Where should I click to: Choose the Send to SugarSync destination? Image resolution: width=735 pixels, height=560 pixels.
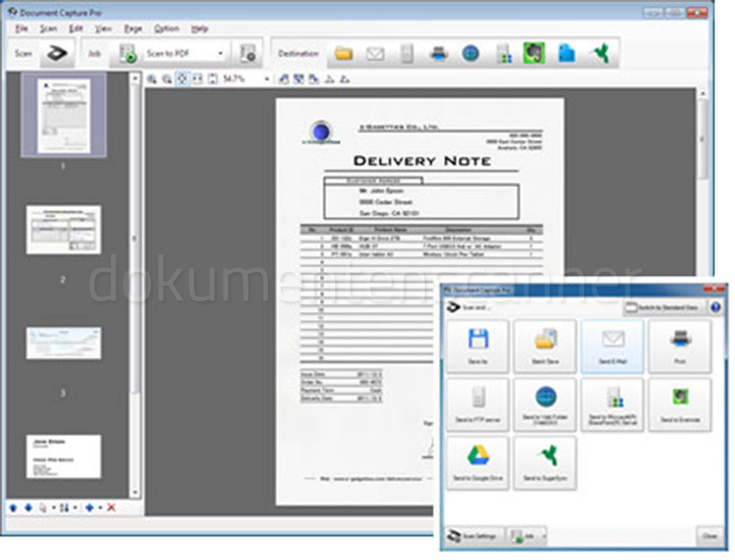click(x=545, y=462)
